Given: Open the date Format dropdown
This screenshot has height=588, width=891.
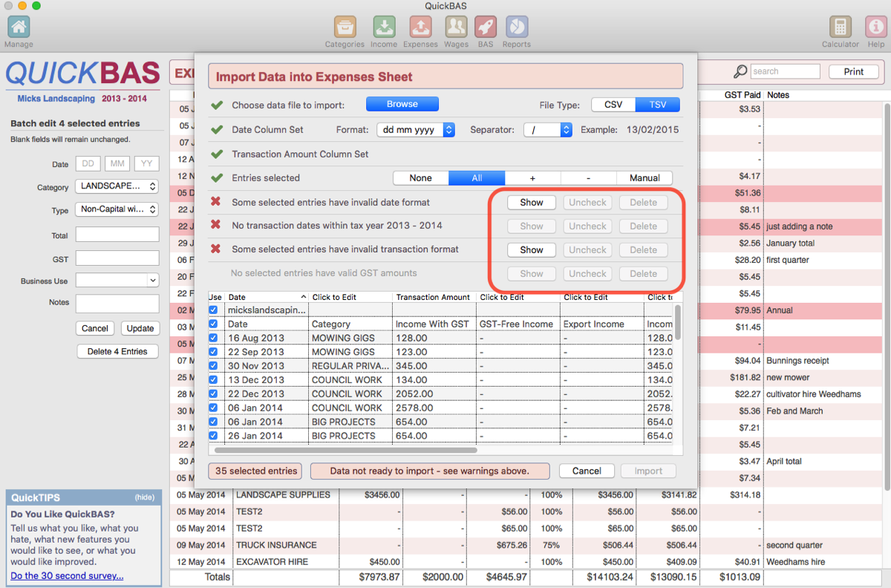Looking at the screenshot, I should click(x=416, y=130).
